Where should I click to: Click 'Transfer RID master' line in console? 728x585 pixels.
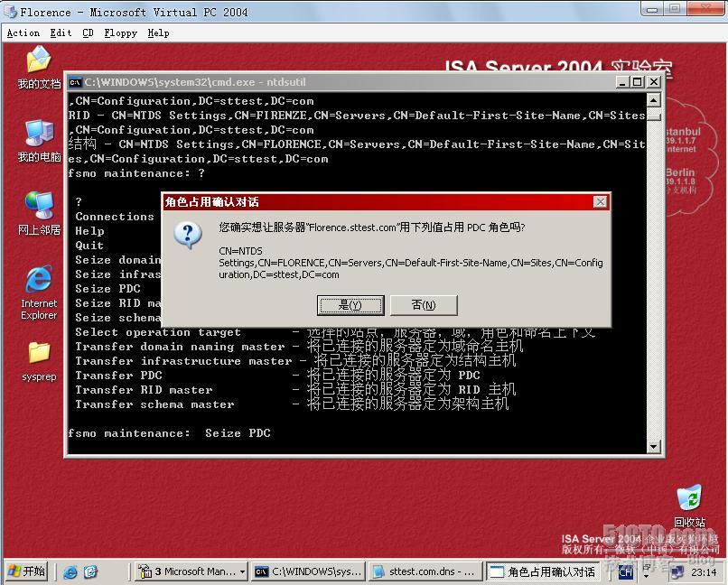[295, 390]
